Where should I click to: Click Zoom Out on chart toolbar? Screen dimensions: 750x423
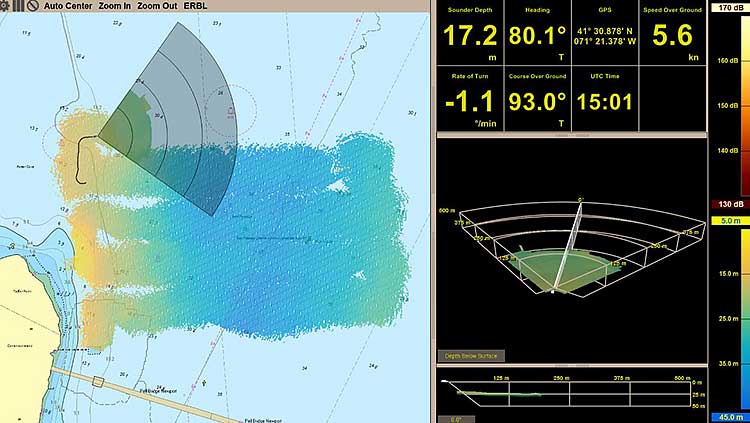pos(160,6)
